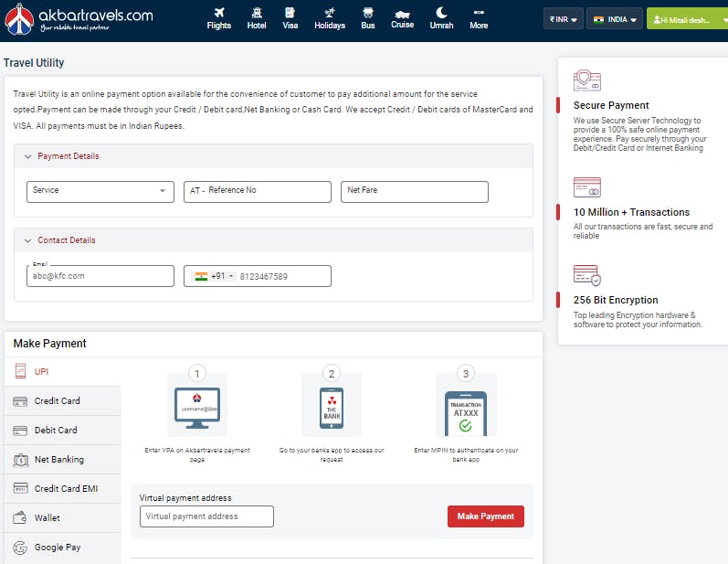This screenshot has height=564, width=728.
Task: Select the Google Pay payment tab
Action: pyautogui.click(x=63, y=548)
